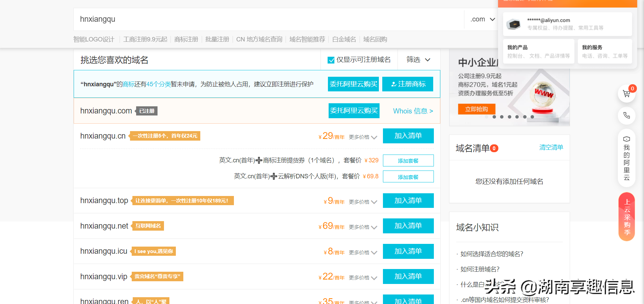Click the phone contact icon
This screenshot has width=644, height=304.
[x=626, y=115]
